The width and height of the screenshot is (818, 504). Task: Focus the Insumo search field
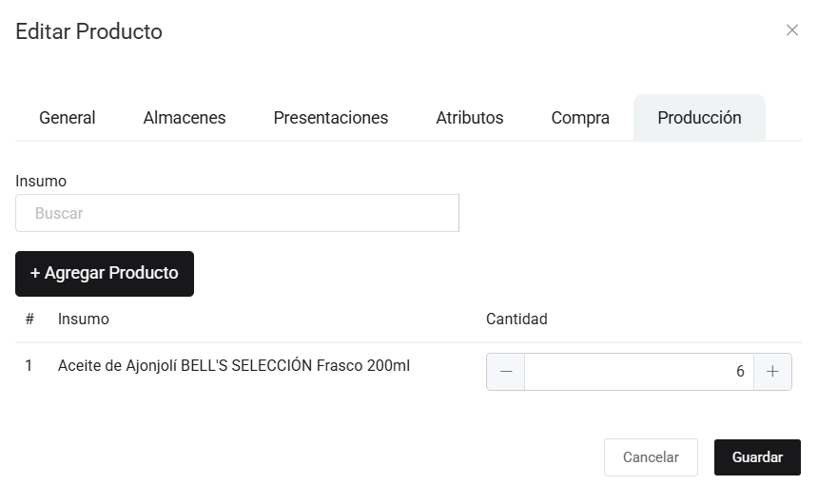237,213
